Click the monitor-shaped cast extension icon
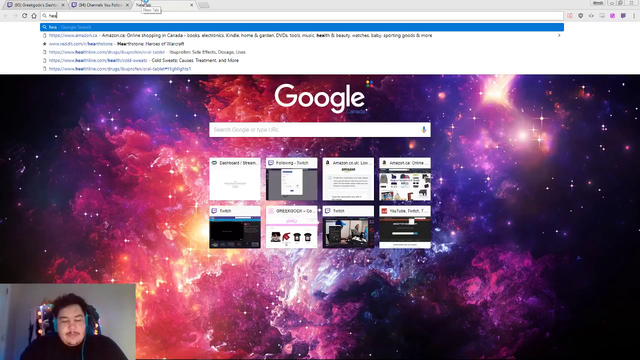The width and height of the screenshot is (640, 360). pos(602,16)
